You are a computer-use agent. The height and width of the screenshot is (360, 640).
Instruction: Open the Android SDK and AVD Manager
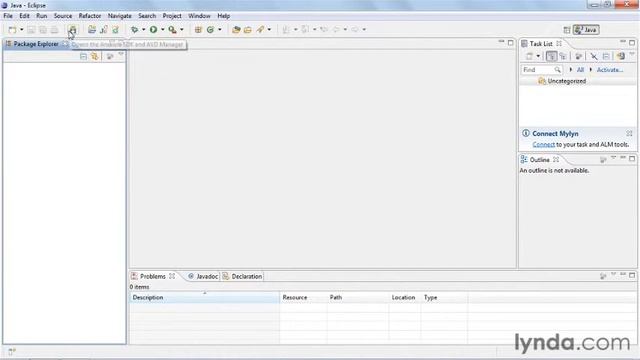[x=72, y=30]
